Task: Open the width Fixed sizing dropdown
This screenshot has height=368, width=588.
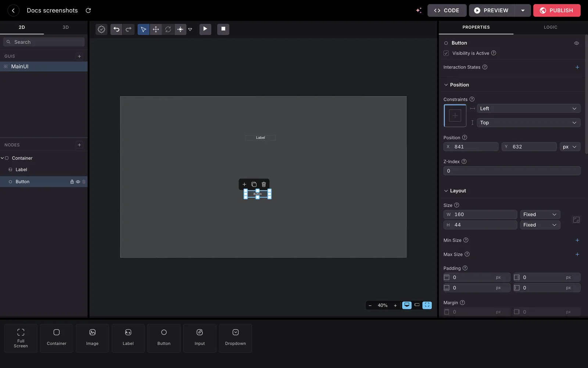Action: point(540,215)
